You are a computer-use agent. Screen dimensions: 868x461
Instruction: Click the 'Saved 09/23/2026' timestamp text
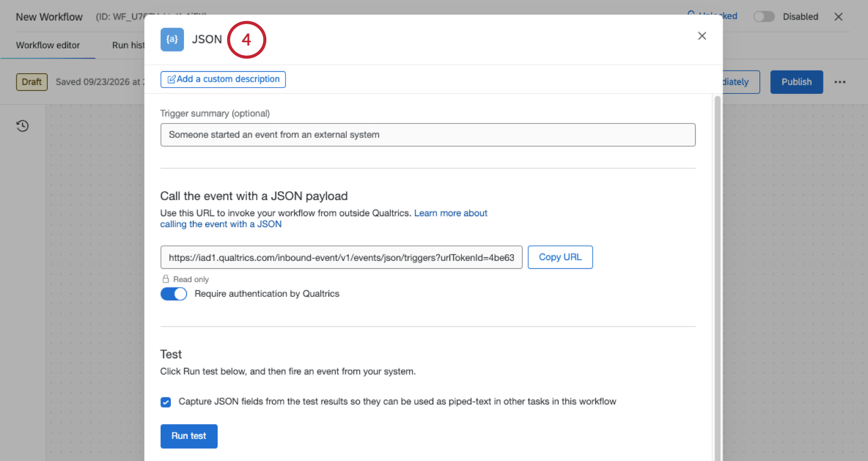(100, 82)
